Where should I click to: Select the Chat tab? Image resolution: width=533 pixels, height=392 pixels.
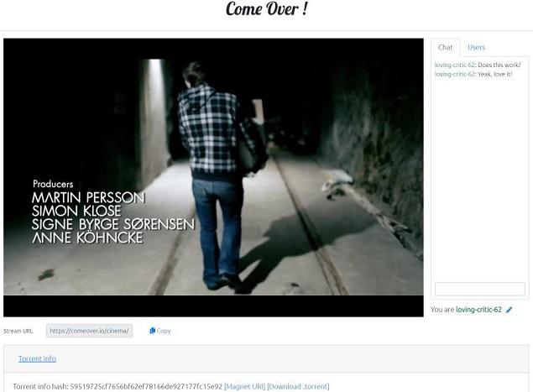[x=445, y=48]
